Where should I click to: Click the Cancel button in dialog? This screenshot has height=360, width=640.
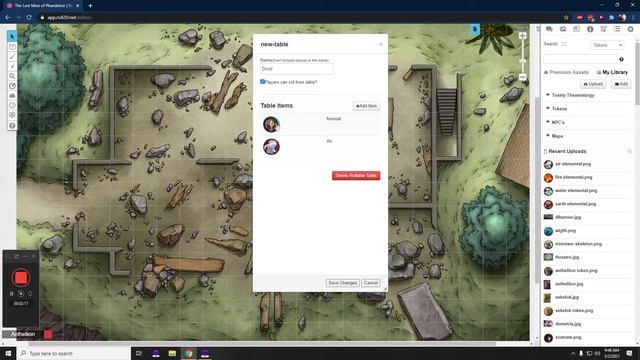pos(371,283)
